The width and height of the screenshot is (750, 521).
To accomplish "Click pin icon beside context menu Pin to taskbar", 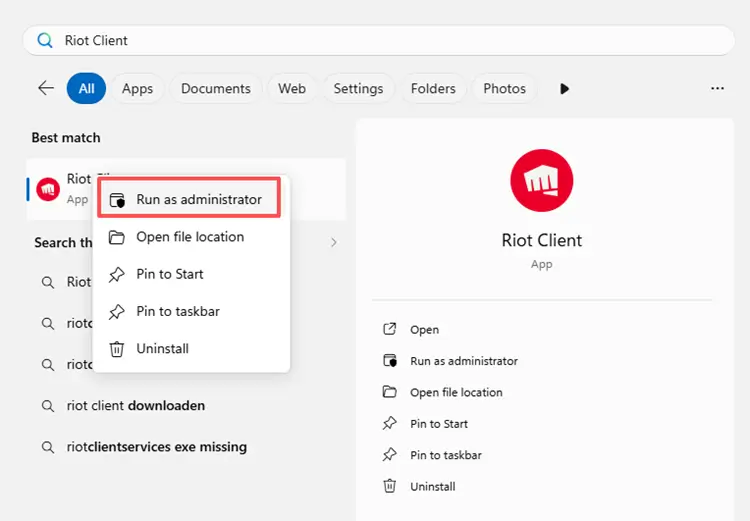I will click(117, 312).
